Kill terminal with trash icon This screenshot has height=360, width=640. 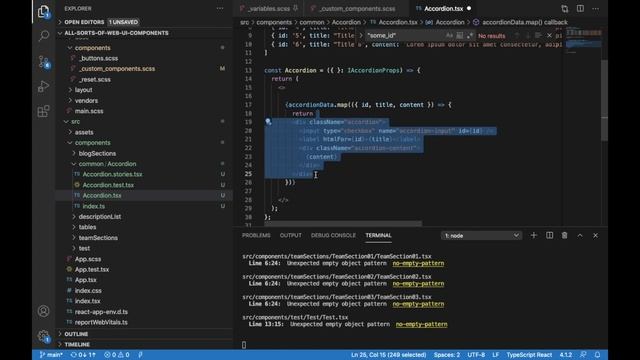(564, 235)
